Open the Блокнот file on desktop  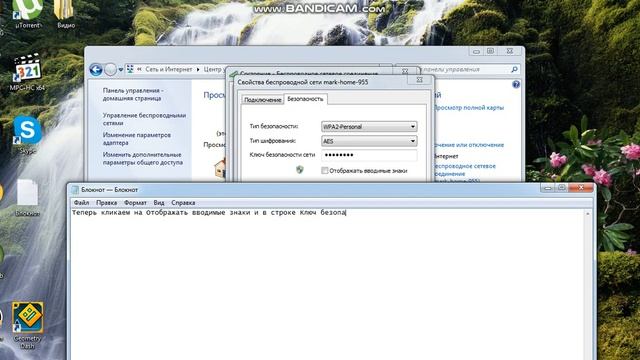point(27,197)
